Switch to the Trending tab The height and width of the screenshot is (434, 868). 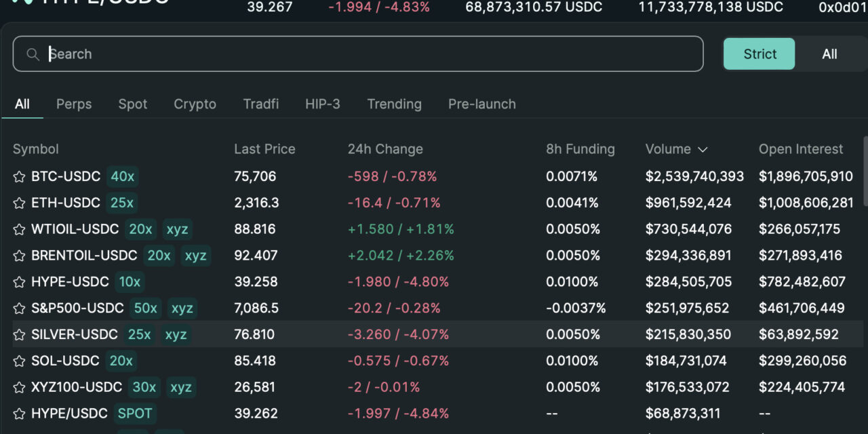coord(394,104)
